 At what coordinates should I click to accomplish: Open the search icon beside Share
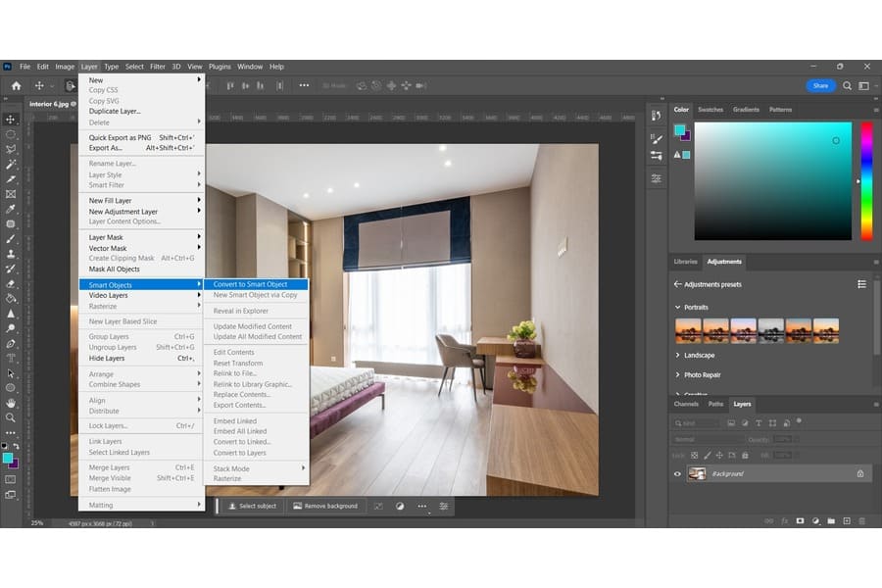tap(847, 85)
